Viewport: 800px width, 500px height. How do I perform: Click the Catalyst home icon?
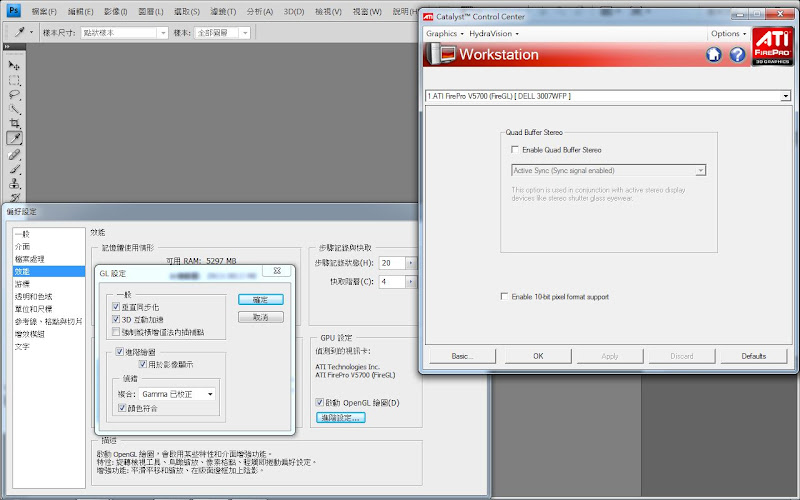[x=714, y=54]
